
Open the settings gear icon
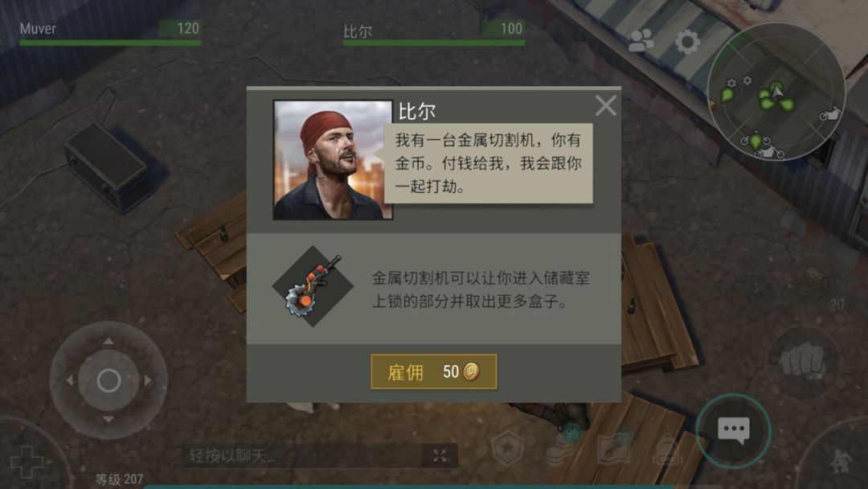[687, 42]
